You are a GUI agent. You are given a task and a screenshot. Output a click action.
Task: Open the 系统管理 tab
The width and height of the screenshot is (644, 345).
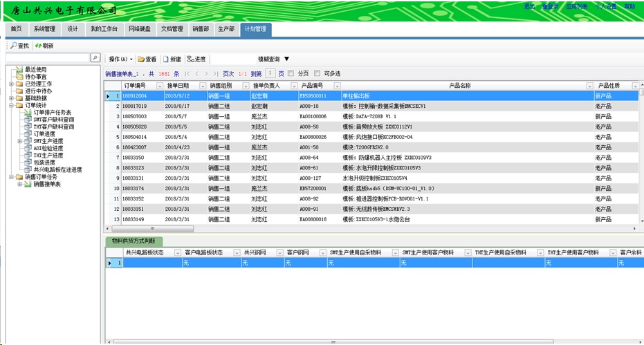(x=44, y=29)
